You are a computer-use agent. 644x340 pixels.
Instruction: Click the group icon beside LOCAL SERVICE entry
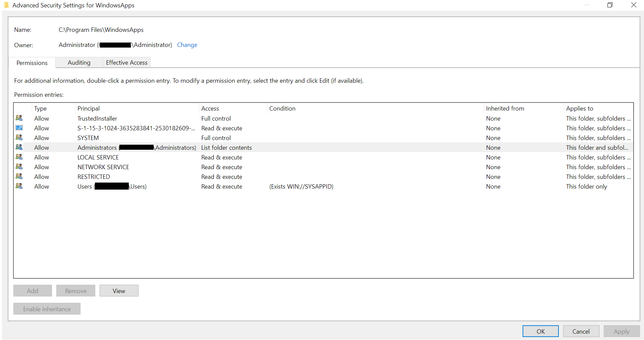point(19,157)
